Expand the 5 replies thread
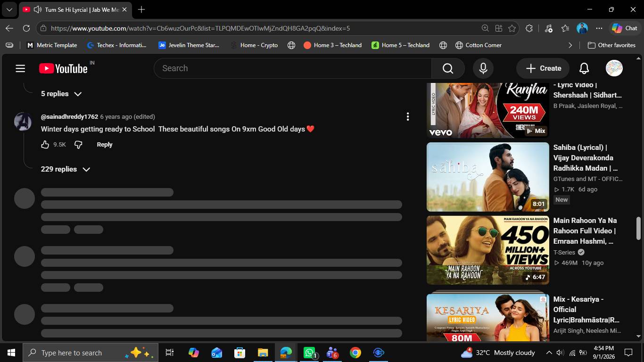Screen dimensions: 644x362 click(61, 94)
